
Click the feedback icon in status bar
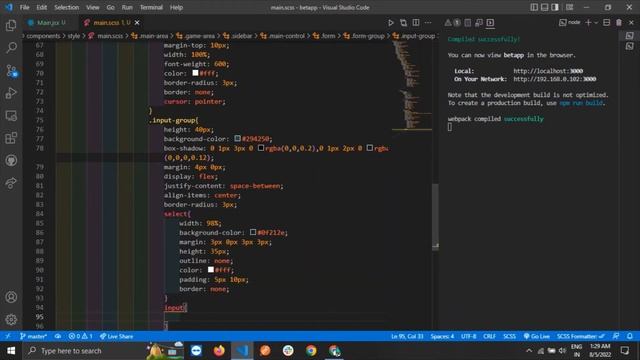coord(616,336)
